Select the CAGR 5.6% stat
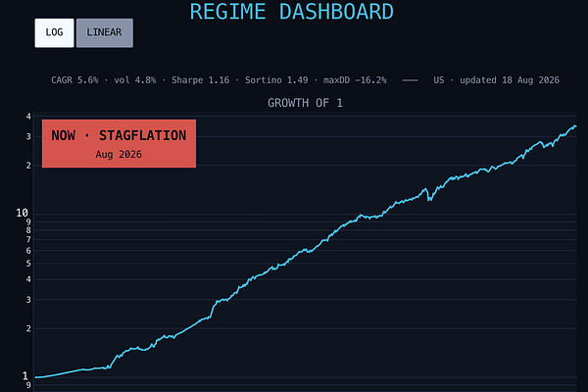Viewport: 588px width, 392px height. [74, 80]
